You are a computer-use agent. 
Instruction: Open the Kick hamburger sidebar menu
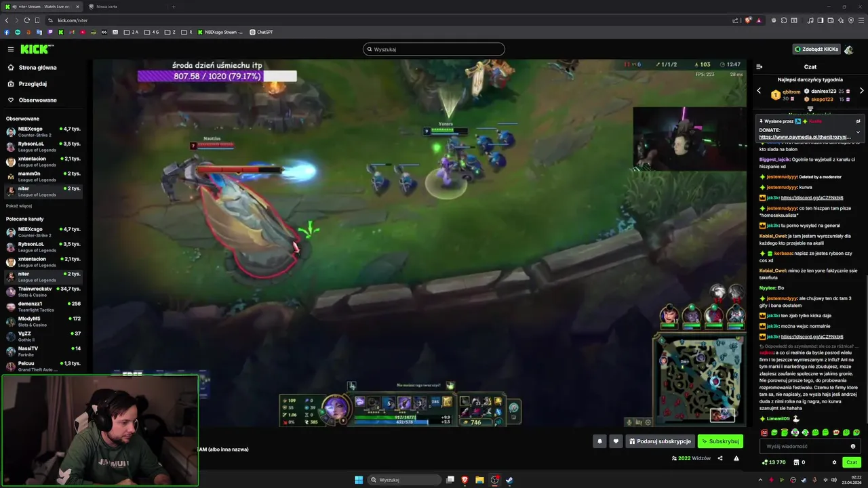click(x=11, y=49)
